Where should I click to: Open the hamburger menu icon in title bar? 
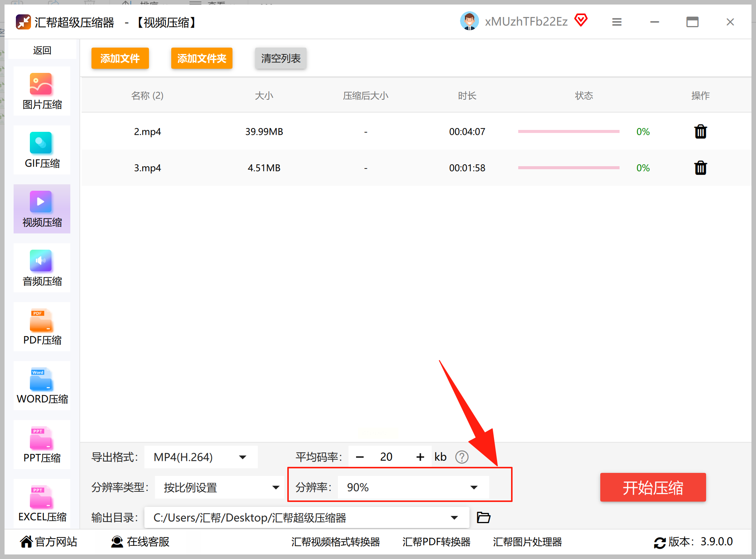click(x=617, y=22)
